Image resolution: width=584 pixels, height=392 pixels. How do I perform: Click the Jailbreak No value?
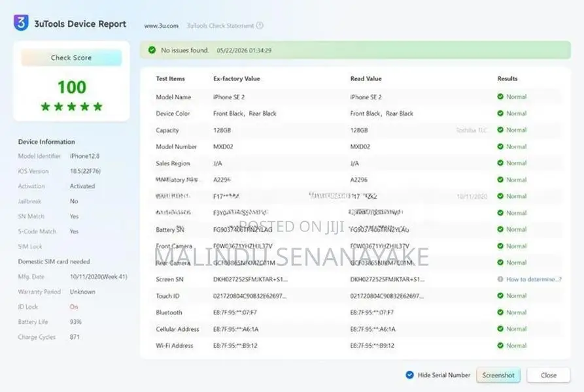click(x=74, y=201)
